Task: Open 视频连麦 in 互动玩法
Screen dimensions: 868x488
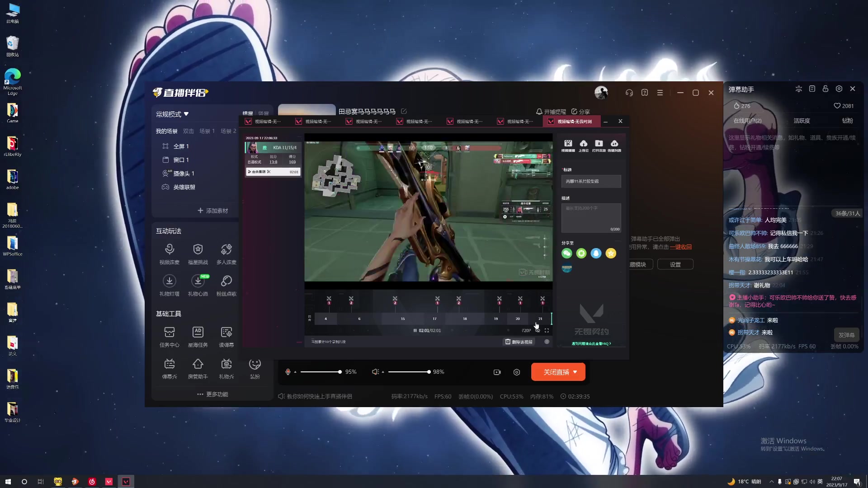Action: click(170, 254)
